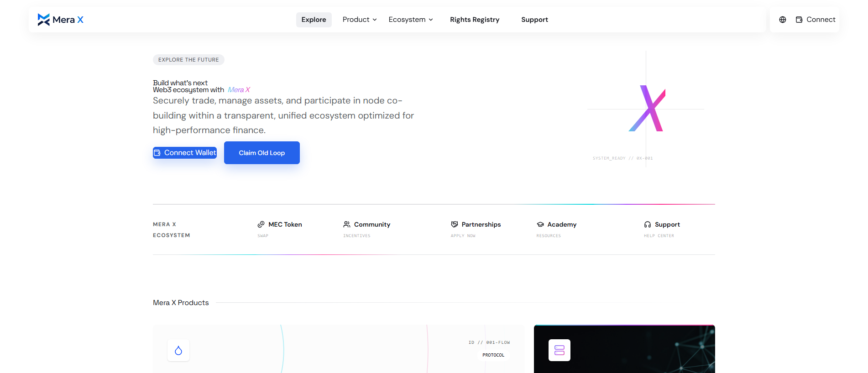Open Support in the top navigation
Image resolution: width=868 pixels, height=373 pixels.
click(x=535, y=20)
